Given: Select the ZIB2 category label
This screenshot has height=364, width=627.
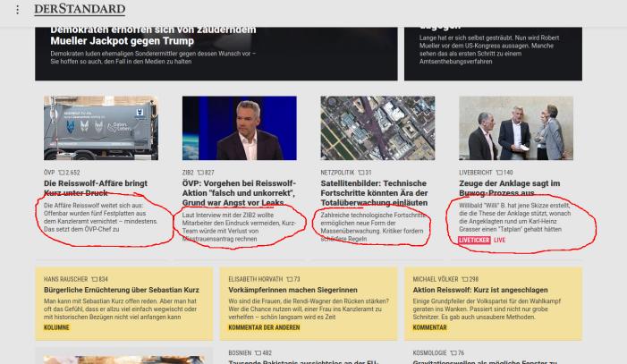Looking at the screenshot, I should [188, 173].
